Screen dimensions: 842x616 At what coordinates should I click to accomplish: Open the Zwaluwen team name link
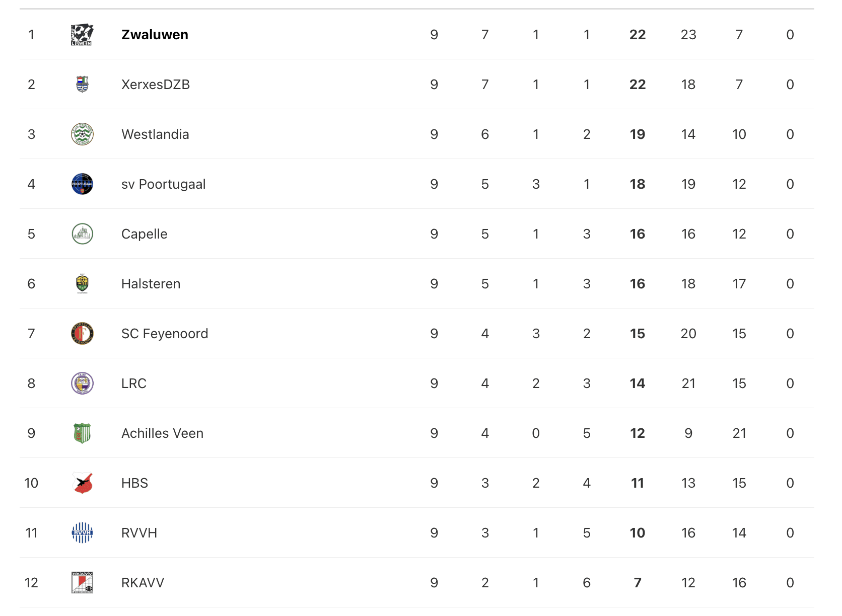(x=155, y=35)
